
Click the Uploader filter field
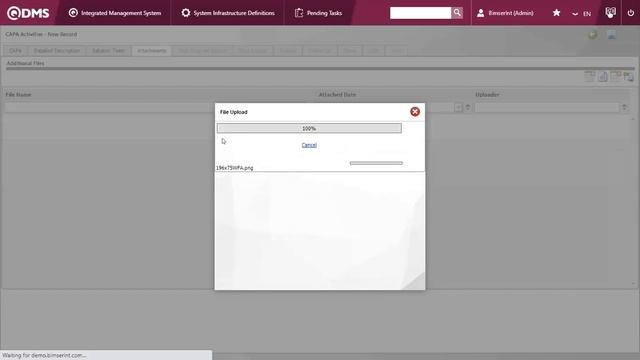(547, 107)
